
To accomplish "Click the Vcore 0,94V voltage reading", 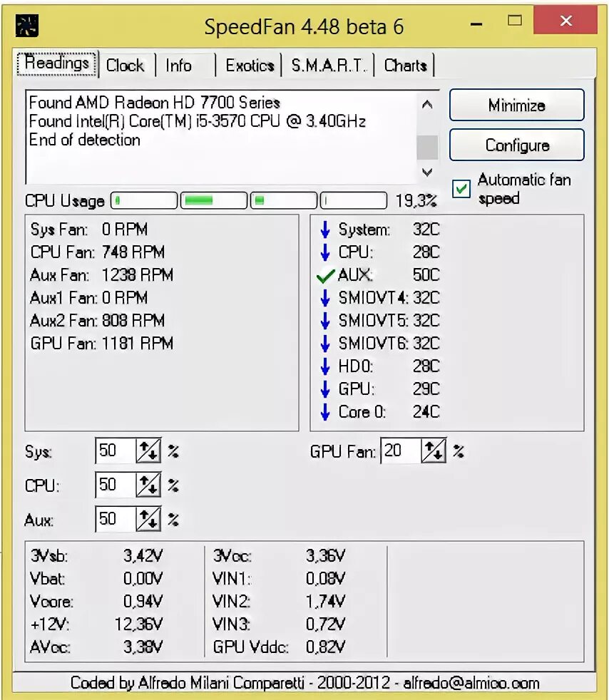I will tap(96, 602).
